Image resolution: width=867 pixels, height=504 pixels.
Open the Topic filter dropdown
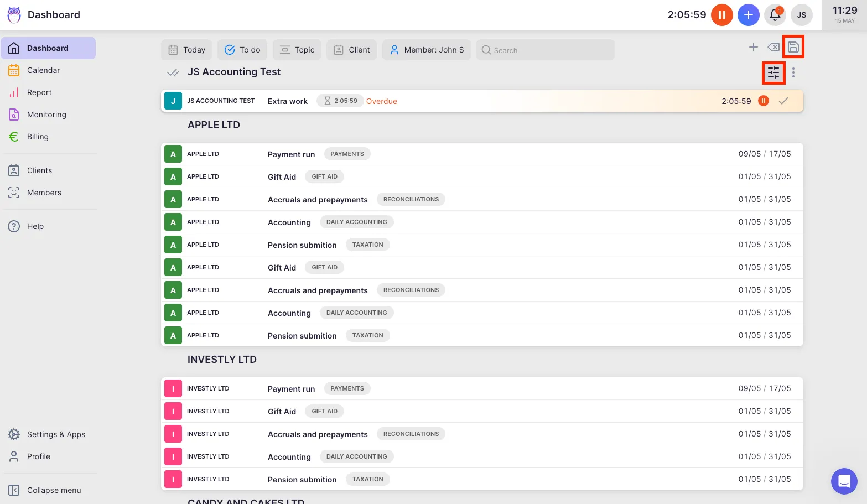297,50
